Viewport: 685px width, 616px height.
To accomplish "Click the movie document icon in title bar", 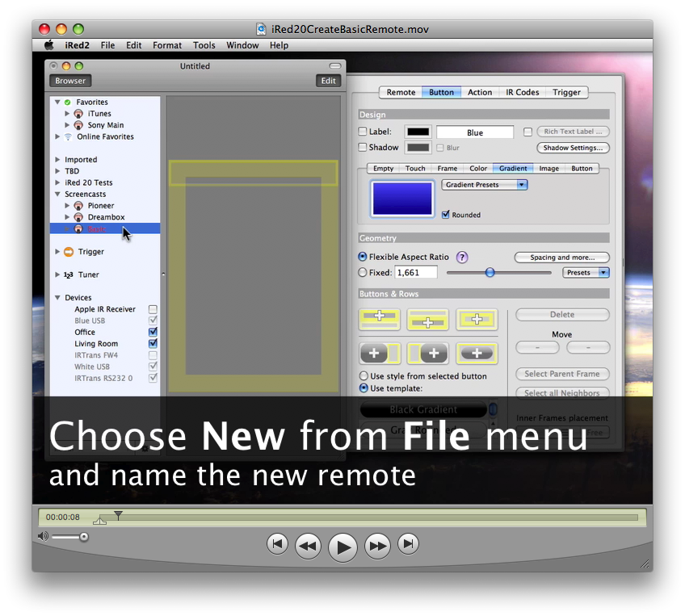I will click(261, 29).
